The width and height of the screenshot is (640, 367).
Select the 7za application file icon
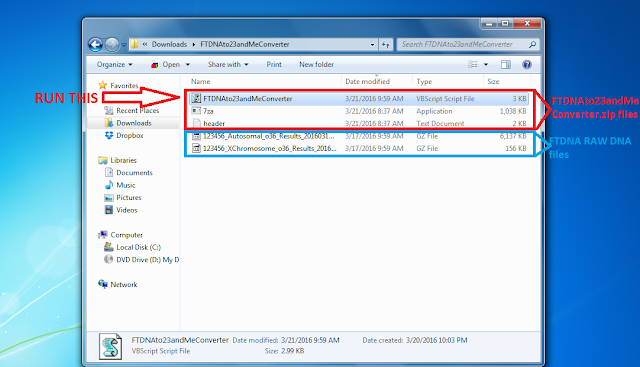click(196, 111)
